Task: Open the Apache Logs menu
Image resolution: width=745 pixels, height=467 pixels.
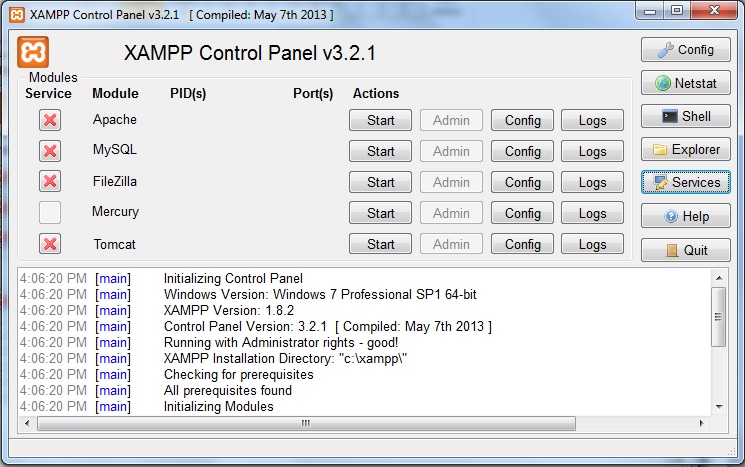Action: pos(592,120)
